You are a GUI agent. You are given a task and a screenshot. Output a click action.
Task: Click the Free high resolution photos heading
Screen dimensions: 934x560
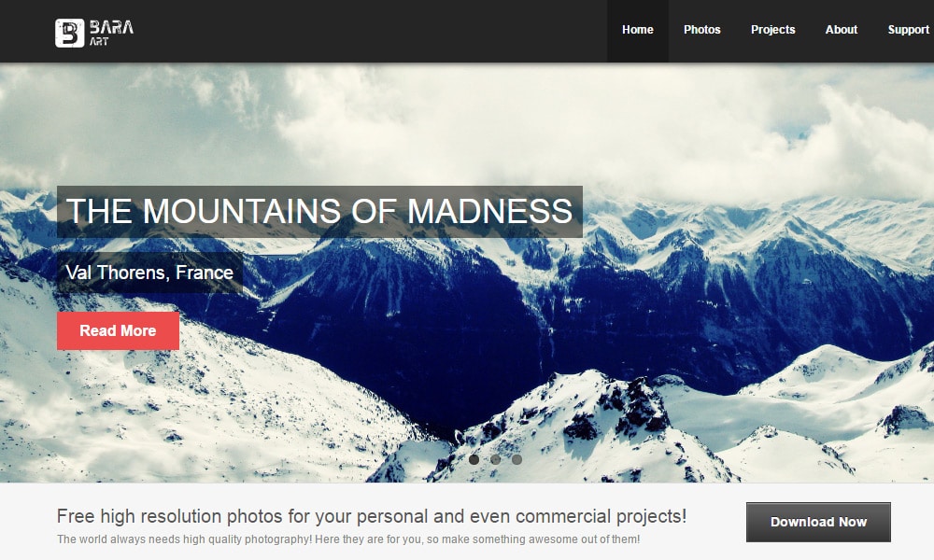tap(372, 516)
